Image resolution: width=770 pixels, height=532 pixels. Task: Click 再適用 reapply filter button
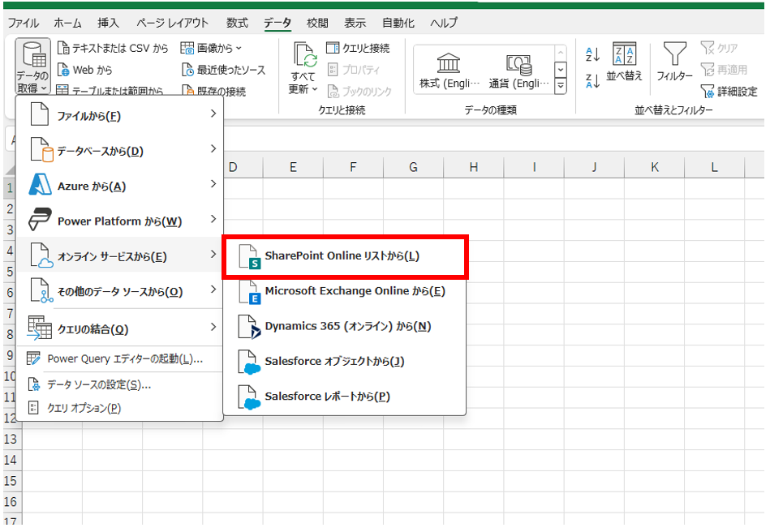coord(725,70)
